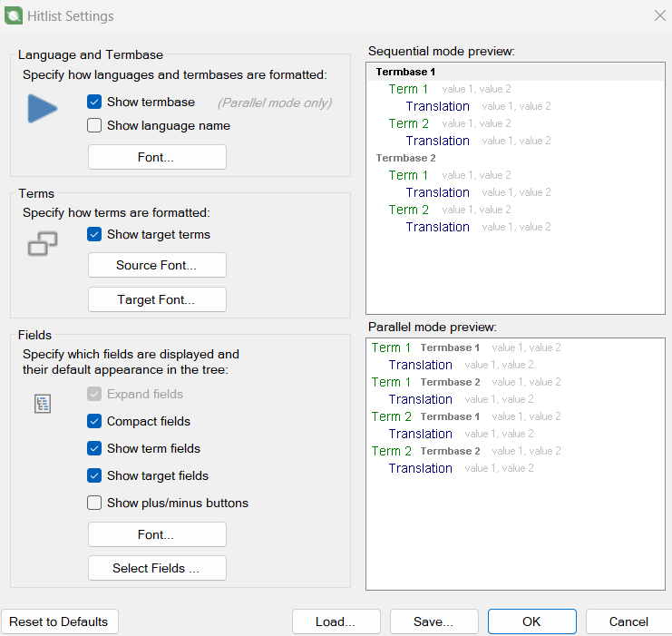Viewport: 672px width, 636px height.
Task: Click the Save... button
Action: pos(434,621)
